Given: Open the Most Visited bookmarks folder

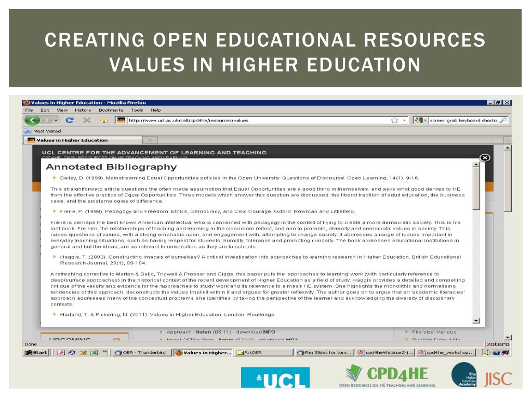Looking at the screenshot, I should click(43, 131).
